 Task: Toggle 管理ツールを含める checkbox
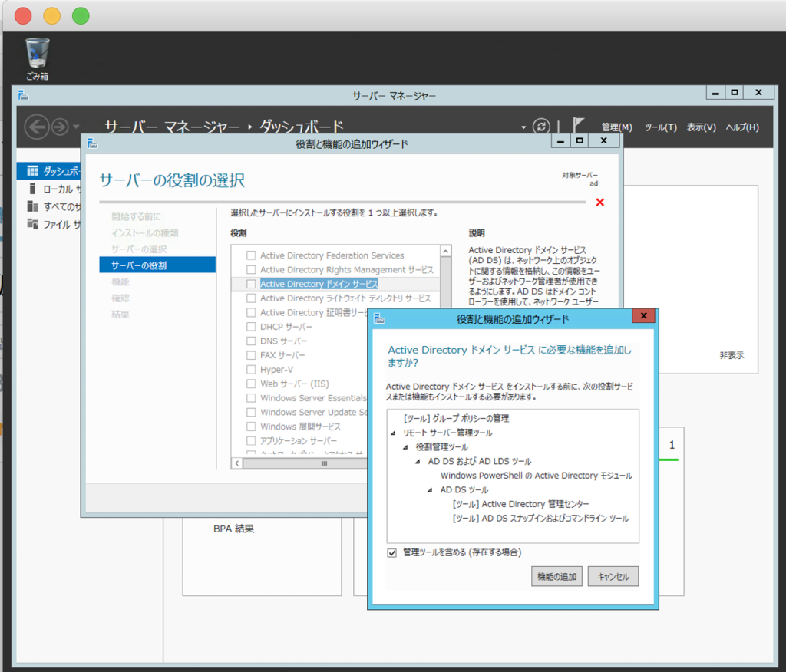[x=392, y=553]
